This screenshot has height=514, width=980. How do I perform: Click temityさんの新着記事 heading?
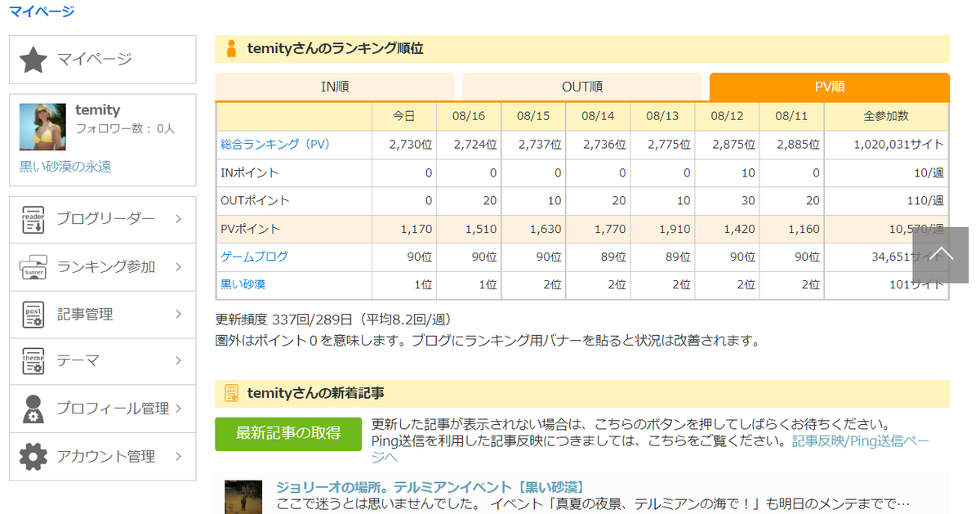315,394
